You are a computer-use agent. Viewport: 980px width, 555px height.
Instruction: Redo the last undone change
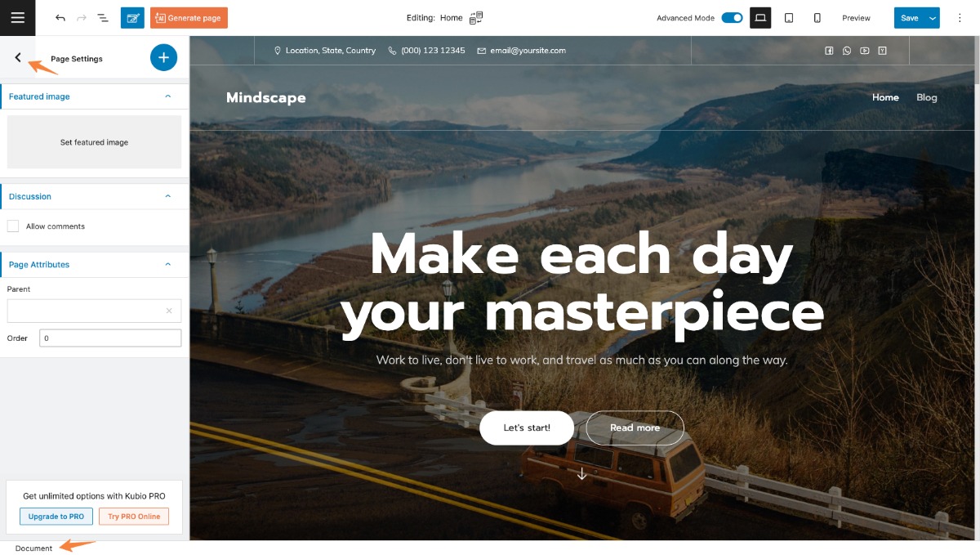click(82, 17)
